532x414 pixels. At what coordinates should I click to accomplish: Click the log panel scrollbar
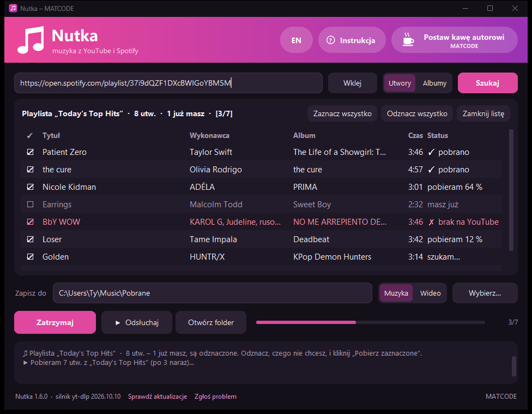tap(513, 366)
